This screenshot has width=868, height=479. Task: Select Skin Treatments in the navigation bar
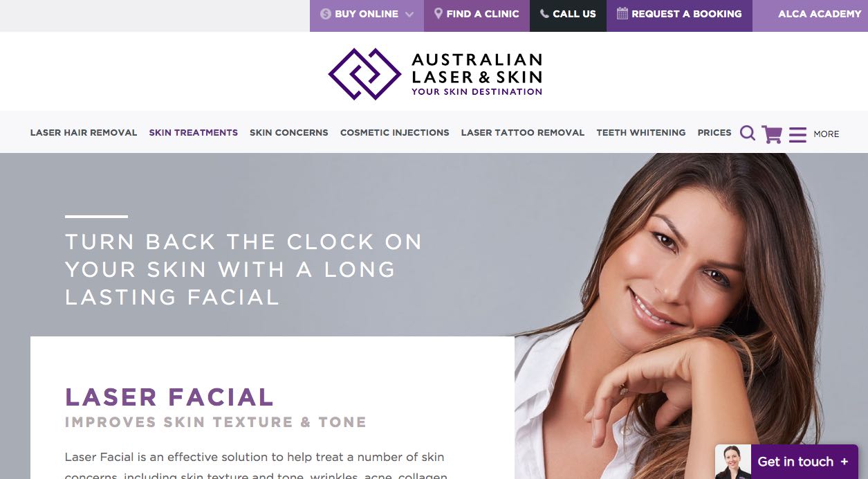[193, 132]
